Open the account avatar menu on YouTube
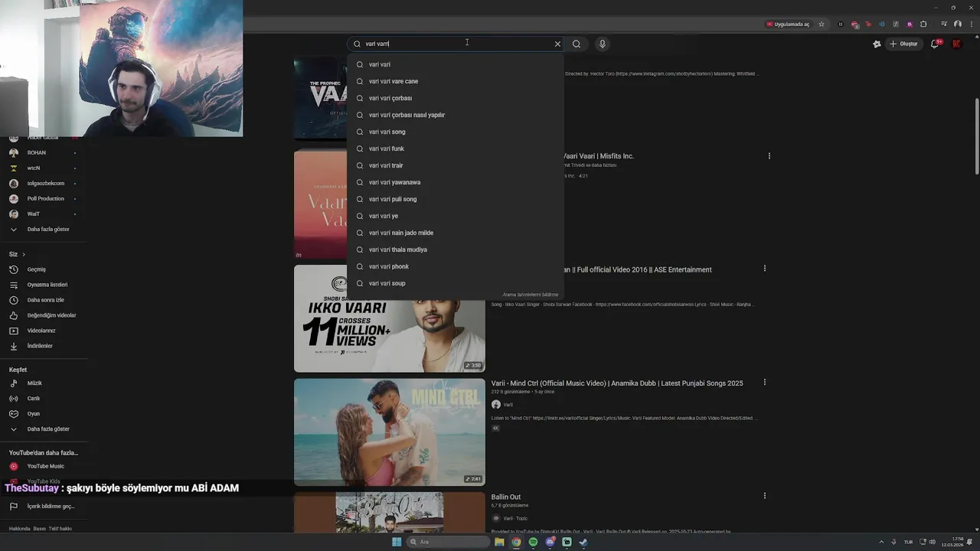Image resolution: width=980 pixels, height=551 pixels. [956, 44]
